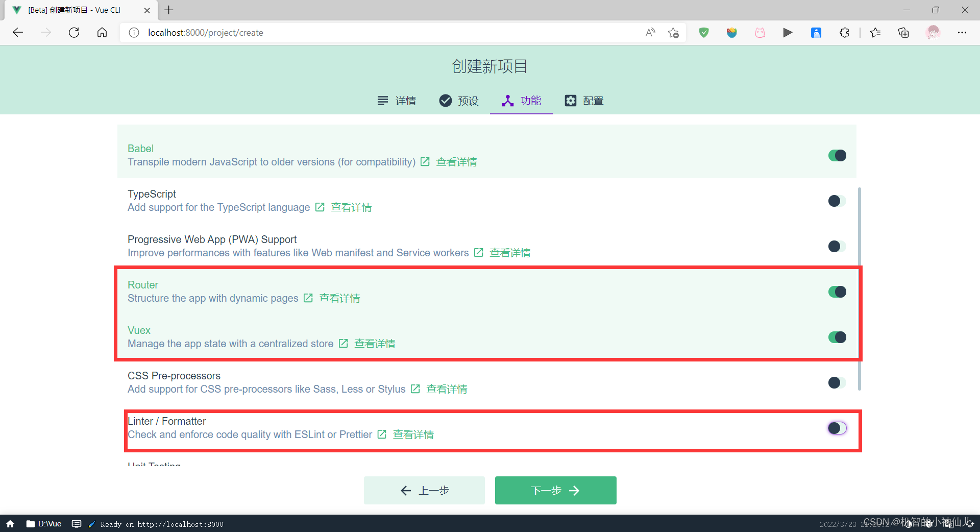Click the Linter / Formatter feature title
The width and height of the screenshot is (980, 532).
point(167,421)
